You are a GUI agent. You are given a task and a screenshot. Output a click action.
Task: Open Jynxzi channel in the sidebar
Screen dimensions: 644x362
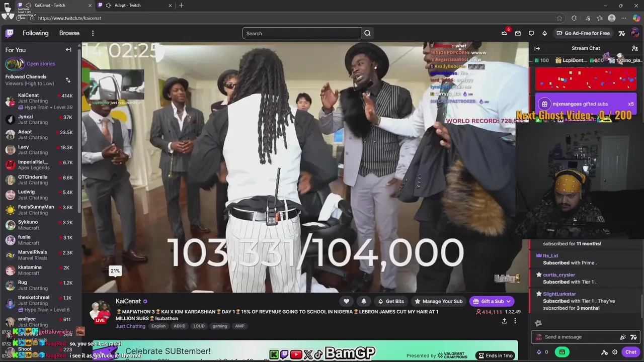click(x=40, y=119)
